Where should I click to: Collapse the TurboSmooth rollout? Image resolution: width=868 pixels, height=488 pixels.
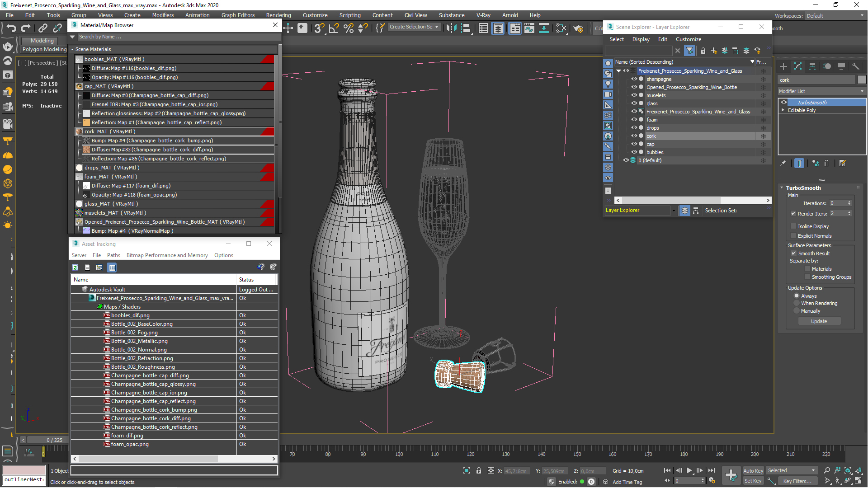coord(782,188)
